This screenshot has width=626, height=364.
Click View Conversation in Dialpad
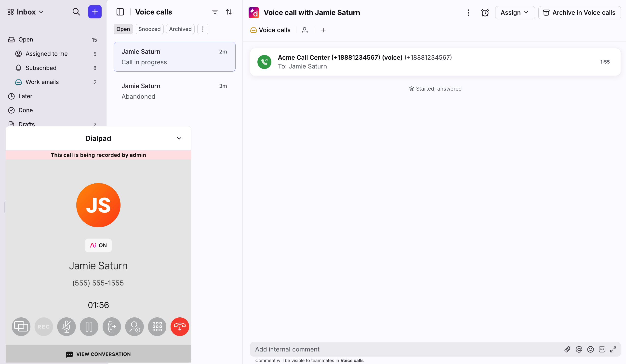click(x=98, y=354)
